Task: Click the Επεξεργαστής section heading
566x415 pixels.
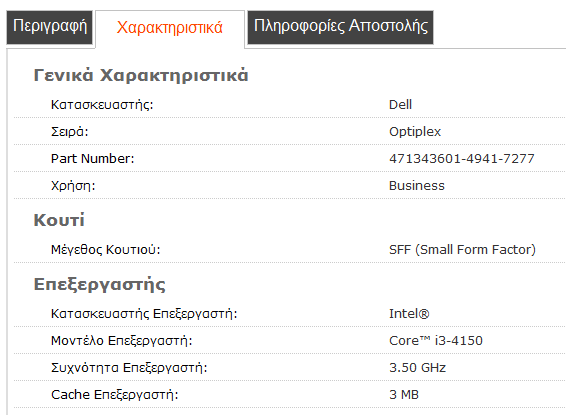Action: [100, 284]
